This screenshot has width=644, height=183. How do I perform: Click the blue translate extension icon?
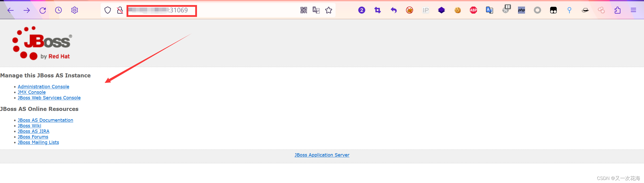[x=490, y=10]
